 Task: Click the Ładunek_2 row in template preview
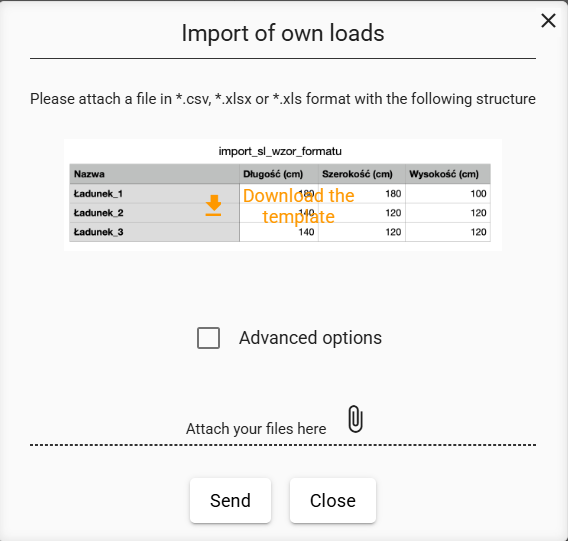point(280,213)
